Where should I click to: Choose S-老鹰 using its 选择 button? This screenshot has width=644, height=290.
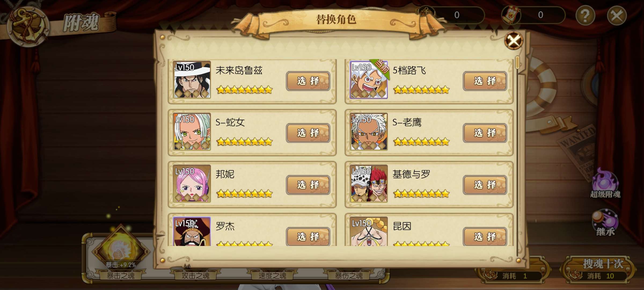pos(485,133)
